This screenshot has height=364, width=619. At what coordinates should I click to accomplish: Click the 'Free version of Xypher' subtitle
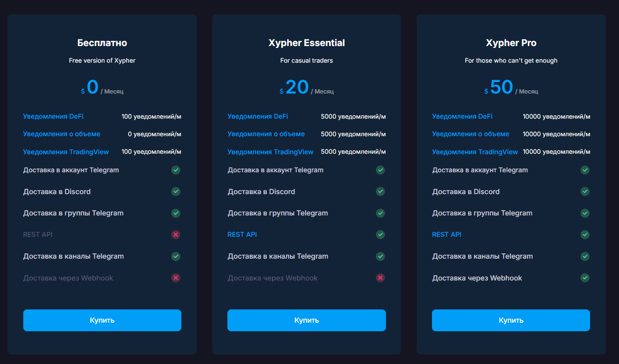tap(102, 61)
